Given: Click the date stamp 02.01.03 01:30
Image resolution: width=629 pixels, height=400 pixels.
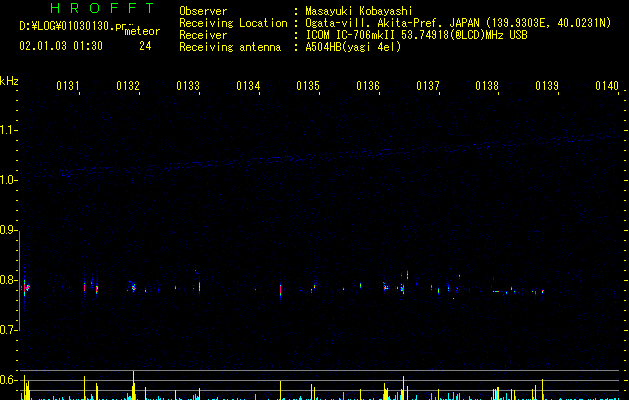Looking at the screenshot, I should [61, 46].
